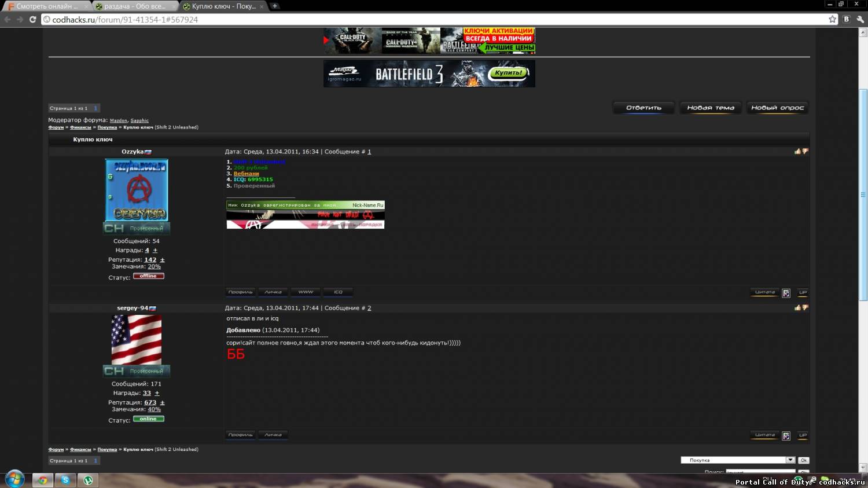Add an award to Ozzyka with plus
The height and width of the screenshot is (488, 868).
pos(155,250)
